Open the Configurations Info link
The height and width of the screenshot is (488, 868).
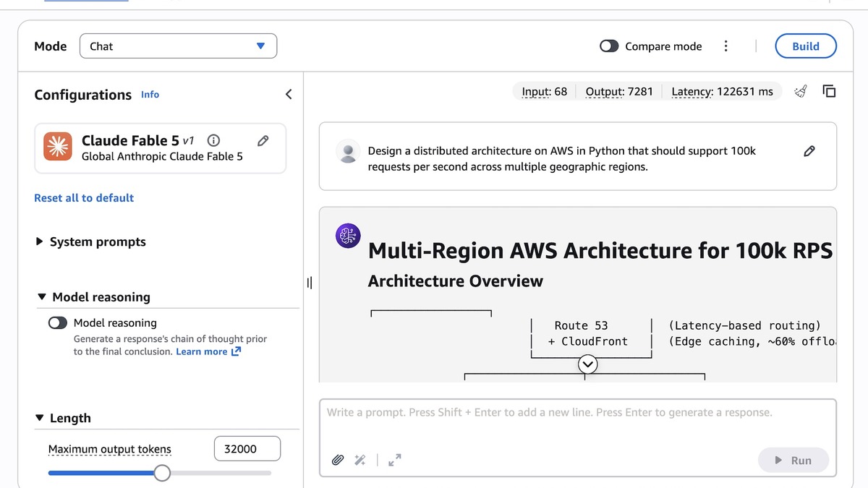tap(150, 95)
